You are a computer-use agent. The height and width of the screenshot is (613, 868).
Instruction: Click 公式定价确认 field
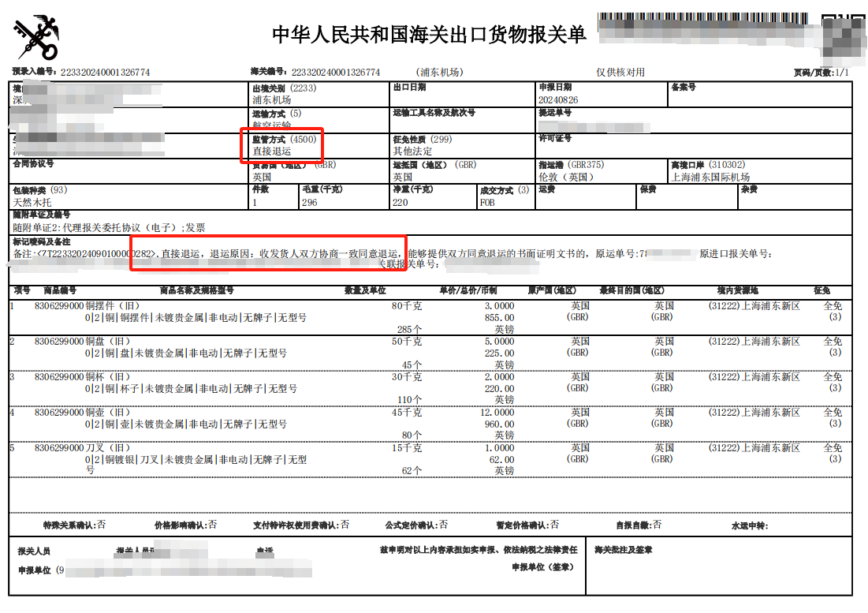pos(416,525)
